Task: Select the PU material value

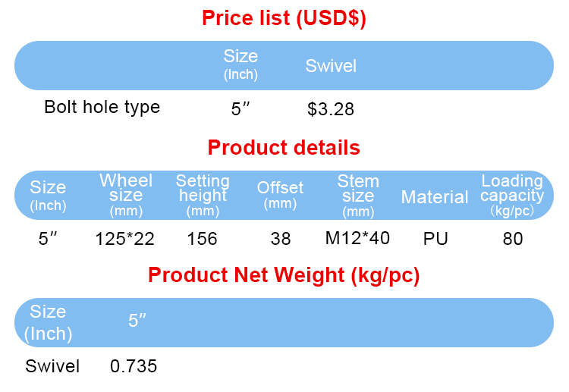Action: pos(435,239)
